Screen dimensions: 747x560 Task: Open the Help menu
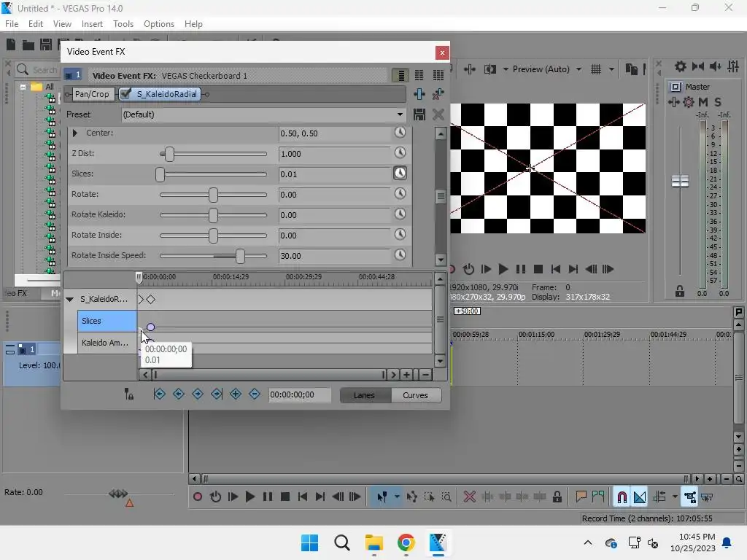(x=193, y=24)
